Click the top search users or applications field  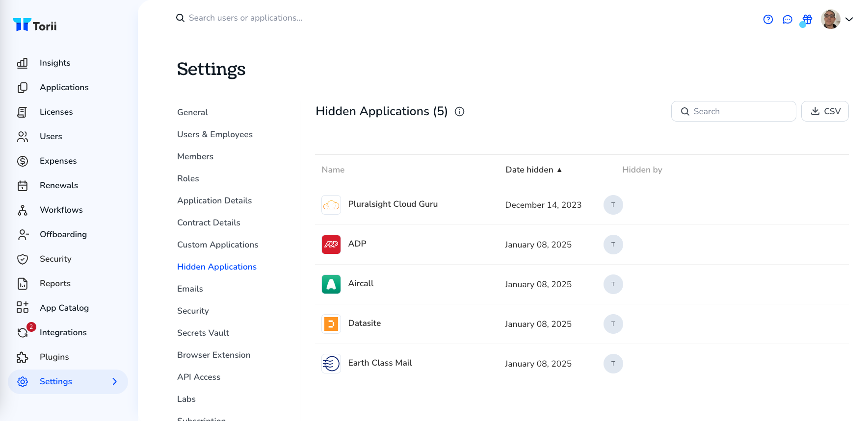click(x=245, y=18)
